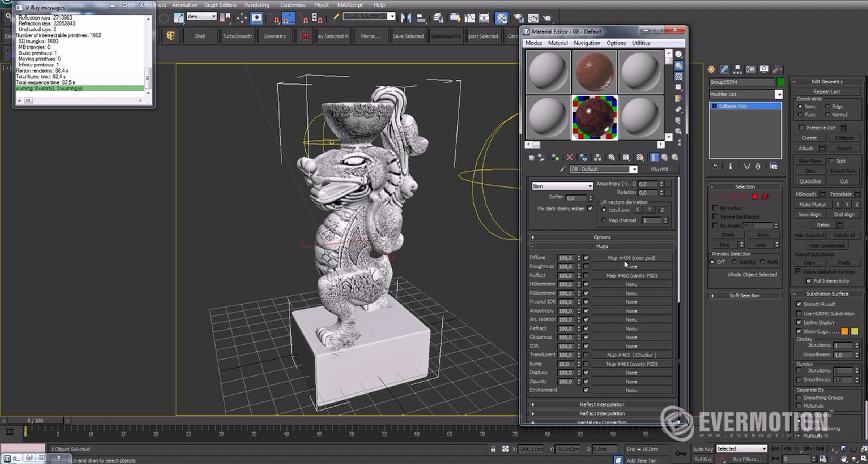Screen dimensions: 868x464
Task: Select the Edge constraint radio button
Action: pyautogui.click(x=827, y=106)
